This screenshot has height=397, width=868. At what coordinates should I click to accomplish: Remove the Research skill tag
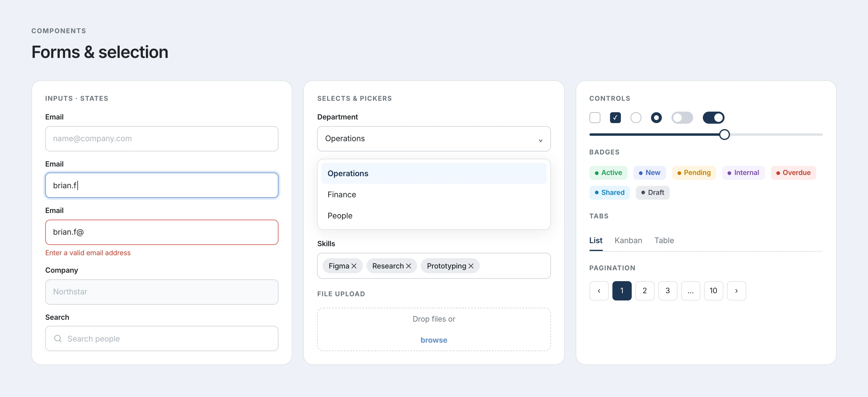pos(408,266)
